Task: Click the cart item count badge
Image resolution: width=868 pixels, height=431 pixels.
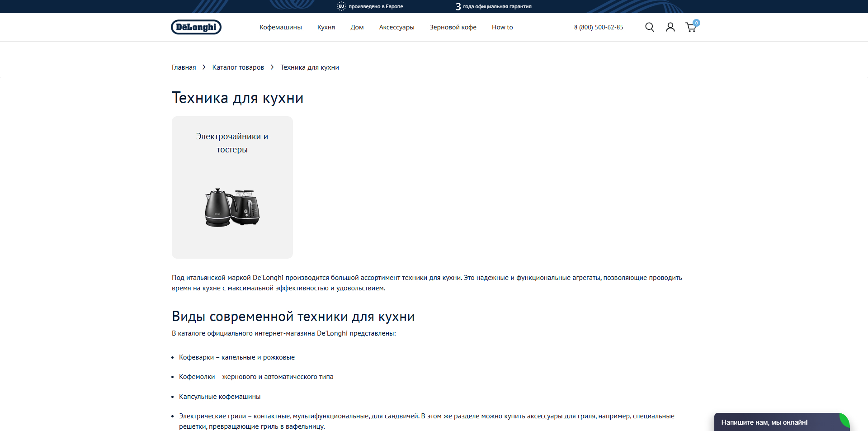Action: [696, 23]
